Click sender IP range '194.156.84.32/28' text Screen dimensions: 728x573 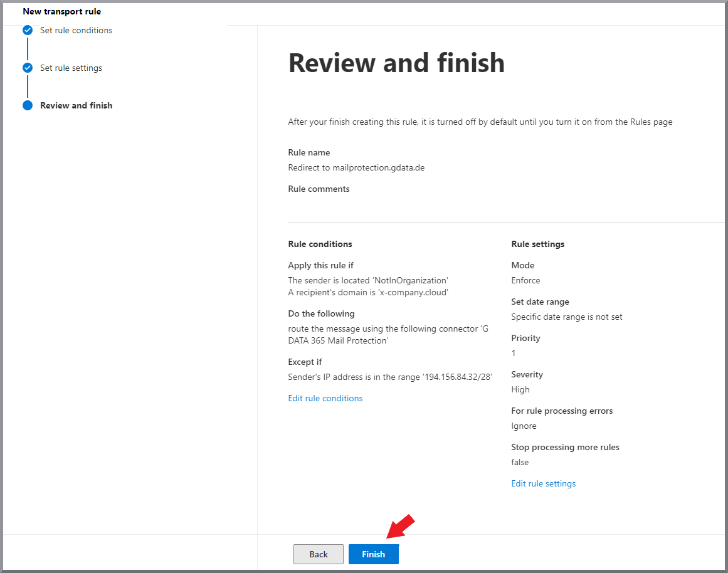tap(390, 377)
